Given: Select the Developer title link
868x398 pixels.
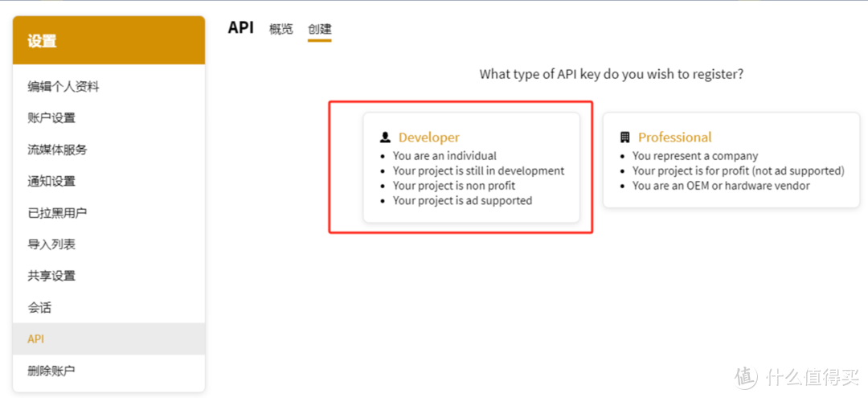Looking at the screenshot, I should pyautogui.click(x=429, y=137).
